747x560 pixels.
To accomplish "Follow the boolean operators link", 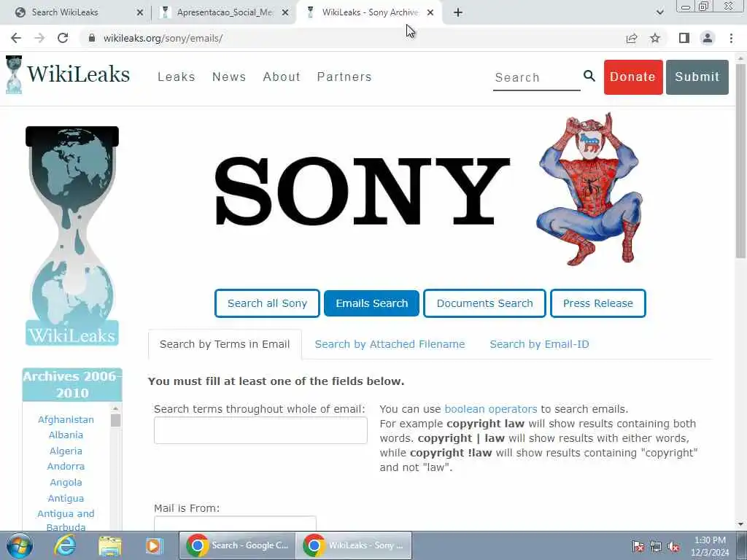I will tap(491, 409).
